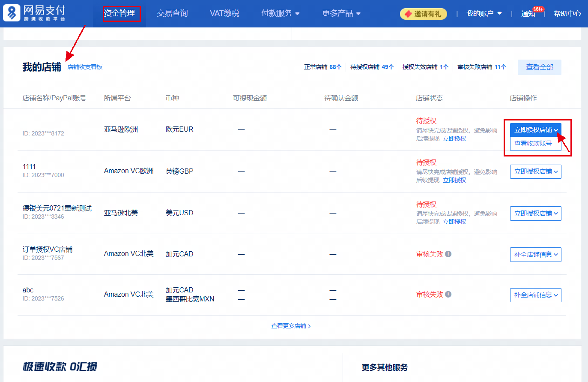
Task: Filter by 待授权店铺 49个
Action: (x=372, y=67)
